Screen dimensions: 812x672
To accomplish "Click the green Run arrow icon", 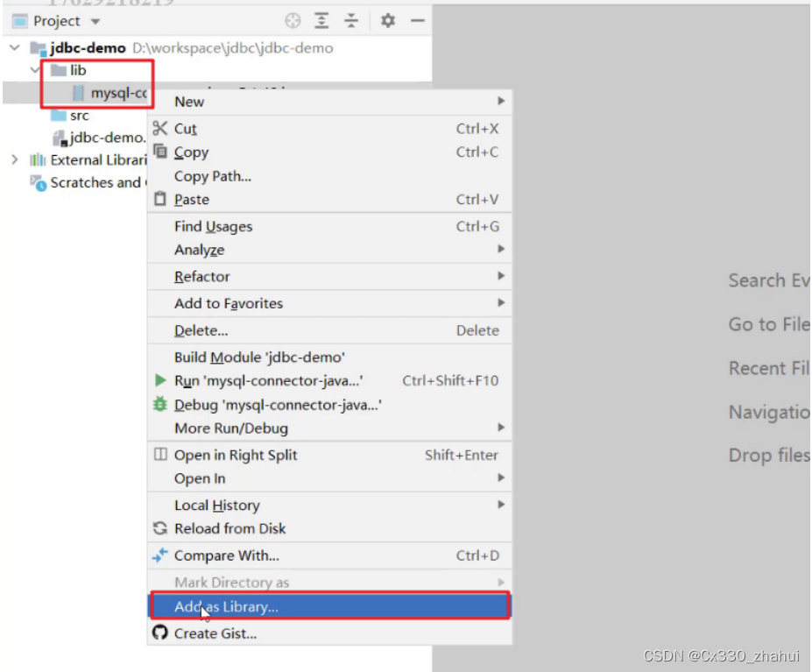I will (x=160, y=380).
